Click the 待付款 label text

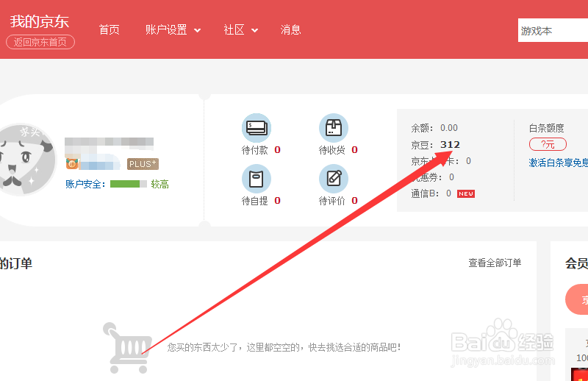[x=254, y=150]
